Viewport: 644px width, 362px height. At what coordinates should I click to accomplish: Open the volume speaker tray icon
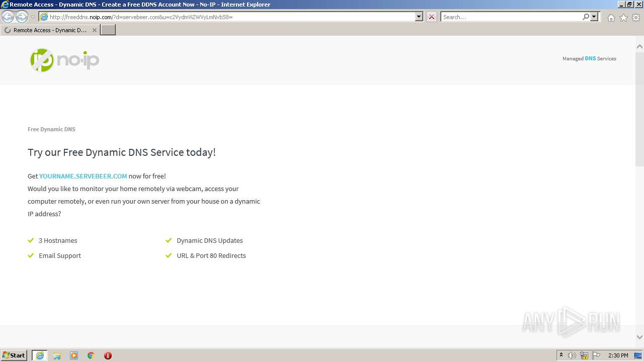click(572, 355)
